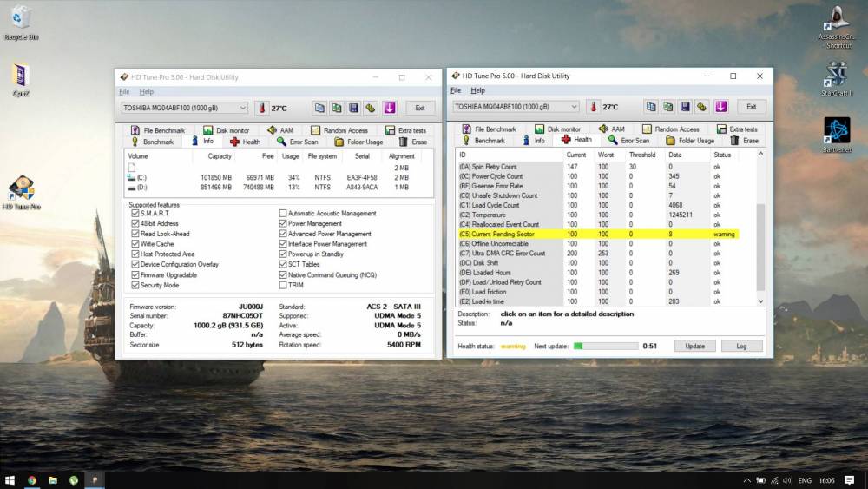868x489 pixels.
Task: Toggle Security Mode checkbox
Action: point(135,285)
